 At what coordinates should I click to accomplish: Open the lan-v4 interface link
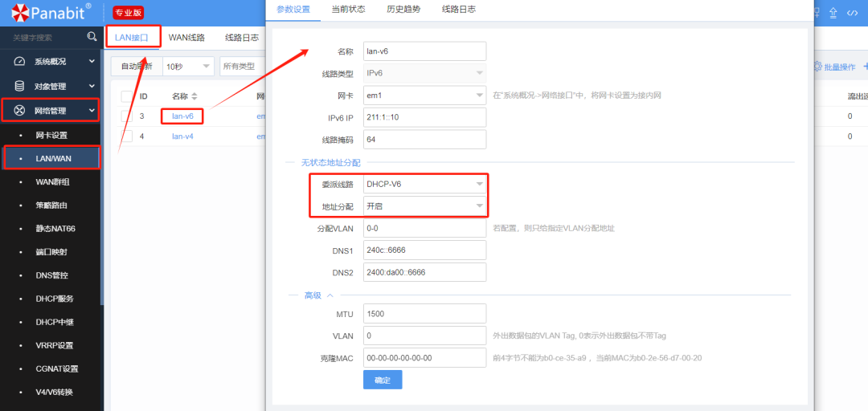tap(182, 136)
